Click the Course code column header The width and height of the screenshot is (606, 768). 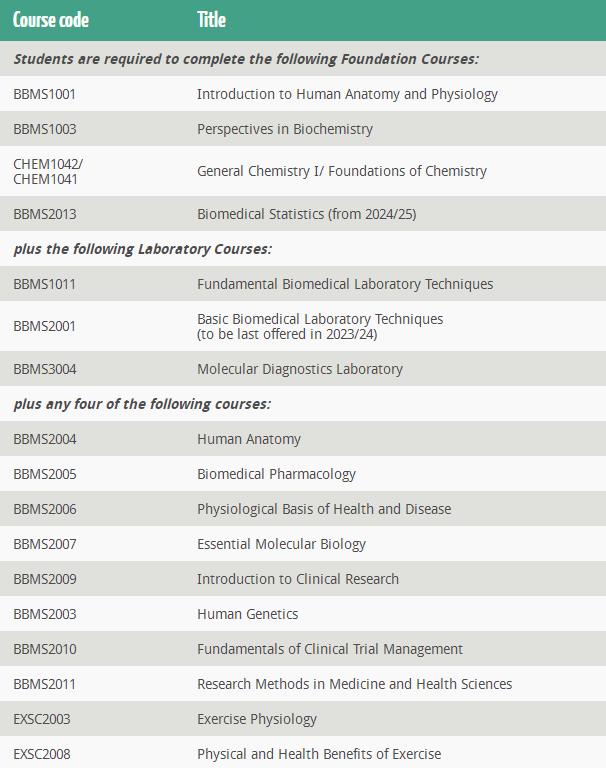coord(51,20)
